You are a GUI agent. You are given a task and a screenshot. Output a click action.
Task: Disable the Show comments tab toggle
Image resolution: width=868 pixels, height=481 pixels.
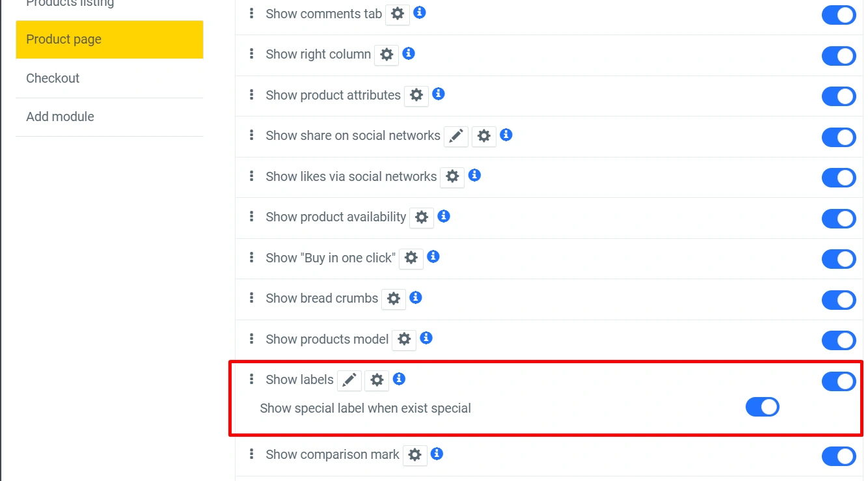click(838, 15)
